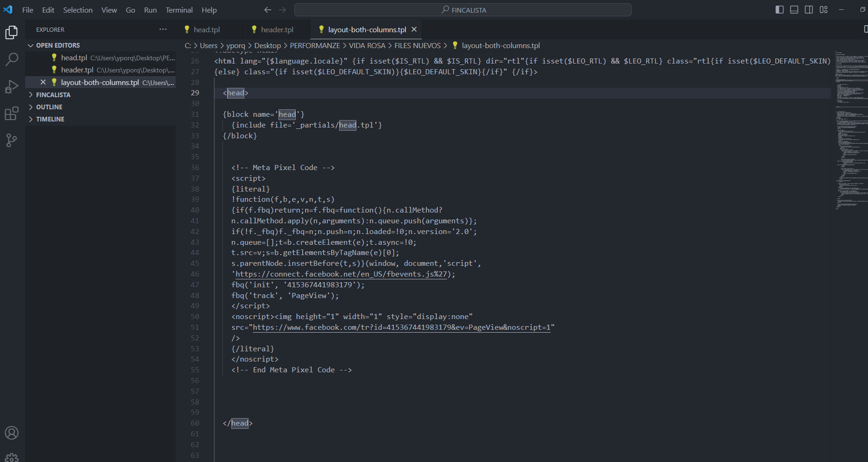Image resolution: width=868 pixels, height=462 pixels.
Task: Click the 'End Meta Pixel Code' comment
Action: point(292,370)
